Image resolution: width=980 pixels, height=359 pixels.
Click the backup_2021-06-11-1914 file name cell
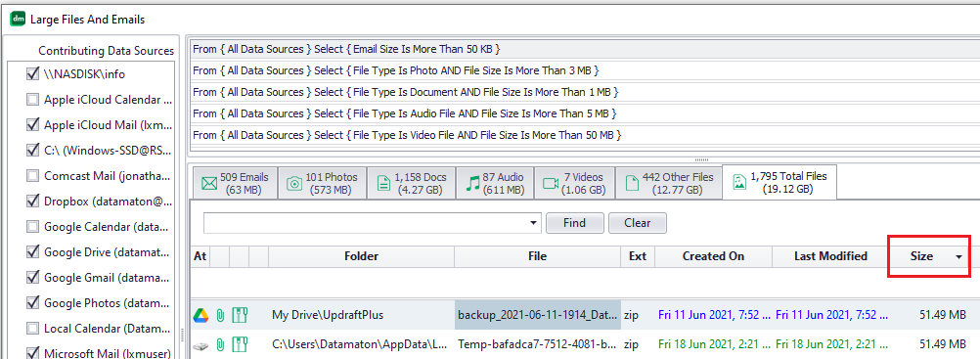[x=538, y=315]
